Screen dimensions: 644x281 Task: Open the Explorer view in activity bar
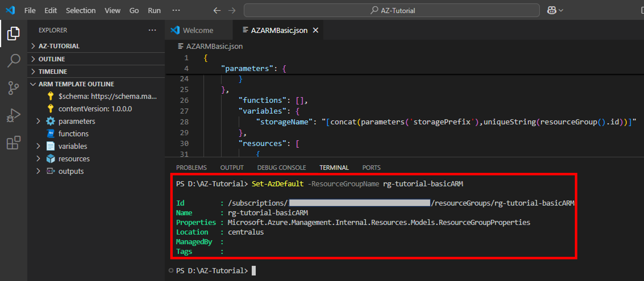[x=13, y=34]
